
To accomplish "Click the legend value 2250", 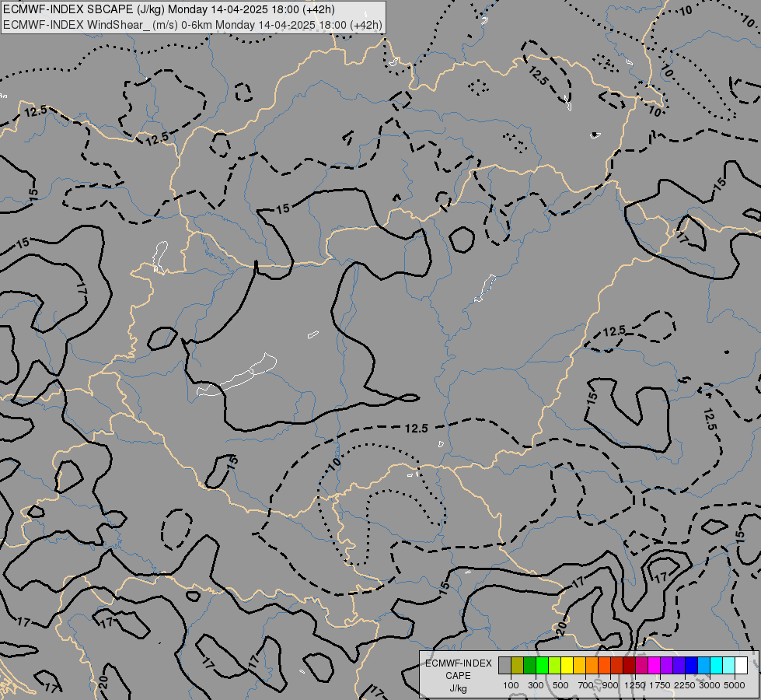I will (685, 685).
